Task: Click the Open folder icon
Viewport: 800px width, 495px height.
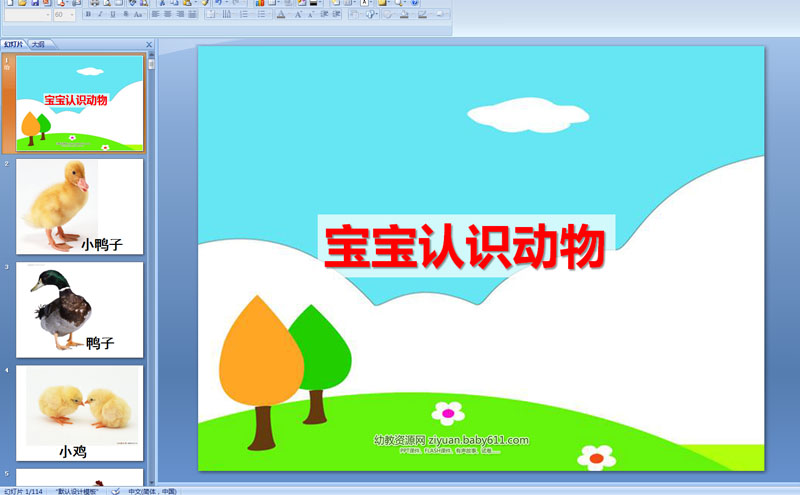Action: pos(22,3)
